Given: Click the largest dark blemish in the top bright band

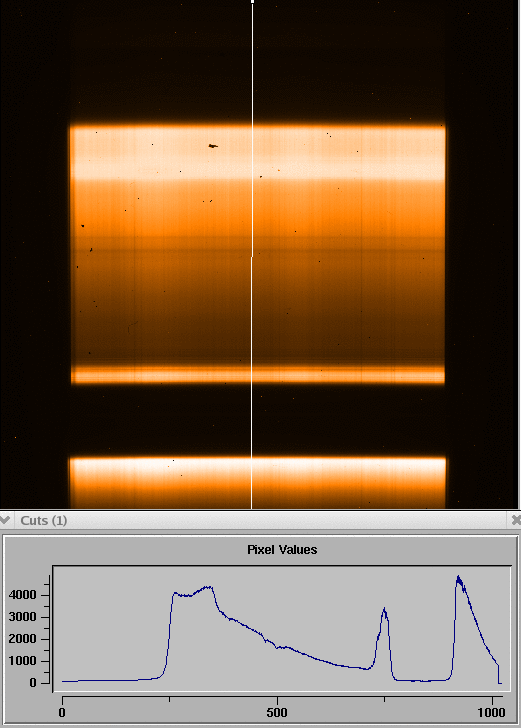Looking at the screenshot, I should (x=213, y=146).
